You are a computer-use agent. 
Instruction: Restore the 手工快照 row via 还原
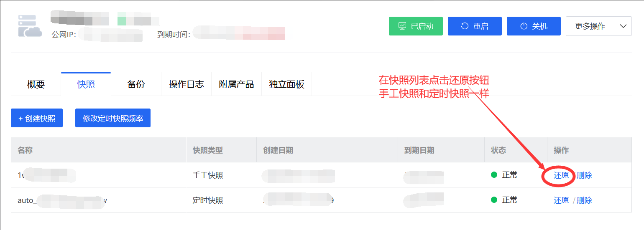point(561,175)
